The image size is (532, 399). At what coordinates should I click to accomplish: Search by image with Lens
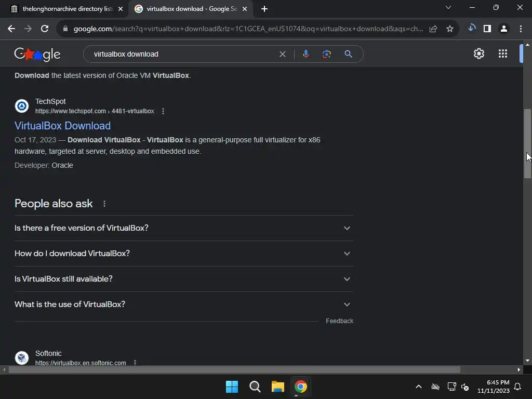326,54
